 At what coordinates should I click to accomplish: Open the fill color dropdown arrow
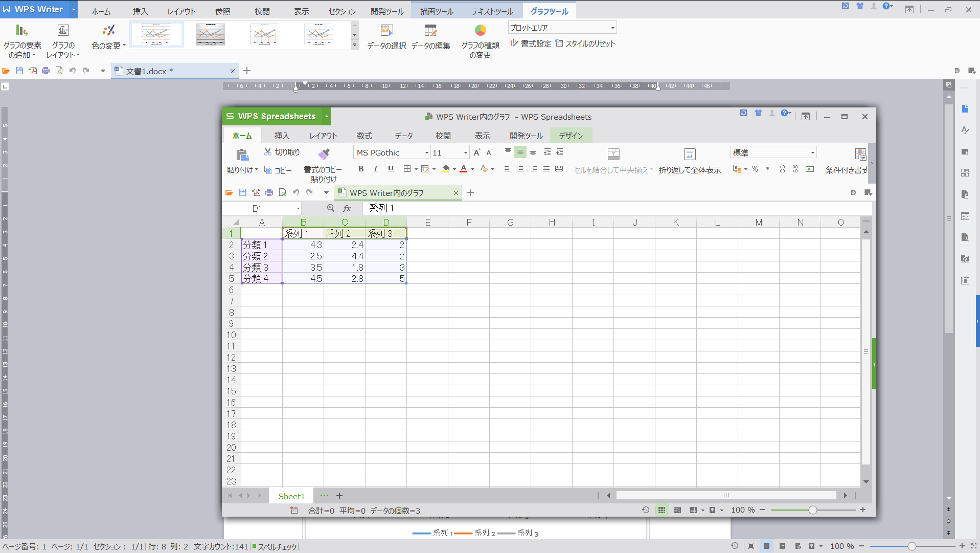pyautogui.click(x=454, y=169)
